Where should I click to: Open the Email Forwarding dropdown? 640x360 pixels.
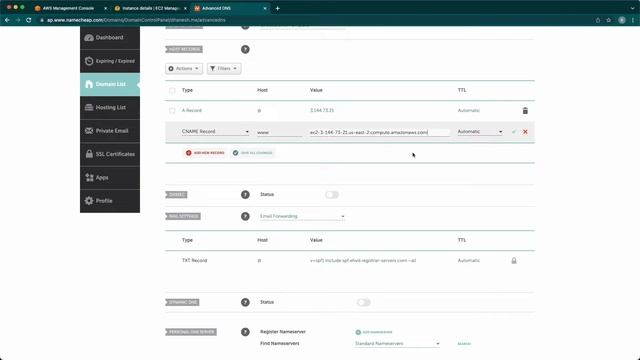point(302,216)
